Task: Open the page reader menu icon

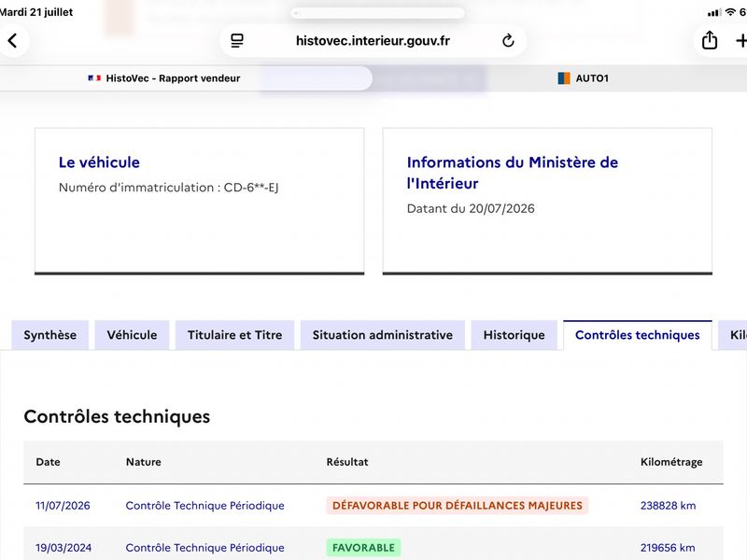Action: point(237,41)
